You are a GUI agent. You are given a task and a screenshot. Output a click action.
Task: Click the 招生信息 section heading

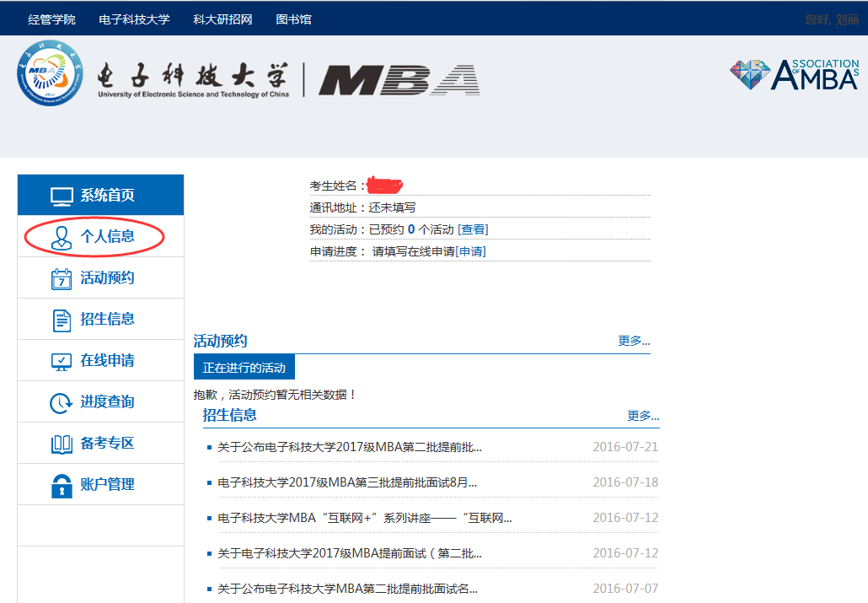click(x=230, y=415)
